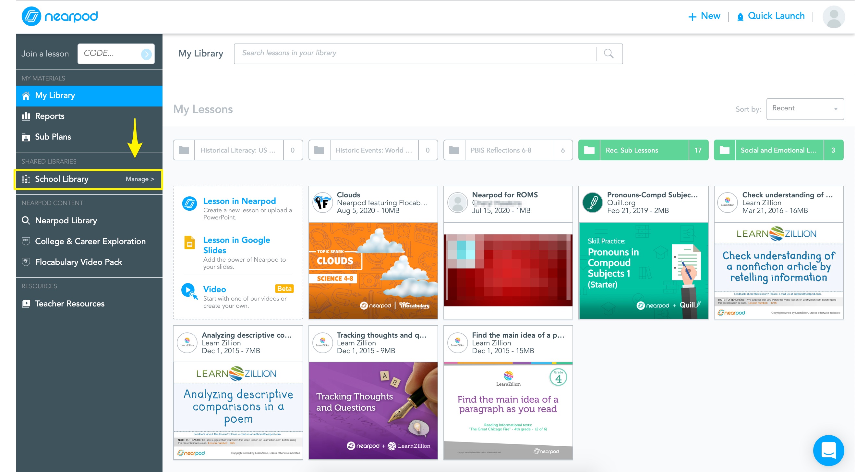868x472 pixels.
Task: Open Sub Plans in sidebar
Action: click(x=53, y=137)
